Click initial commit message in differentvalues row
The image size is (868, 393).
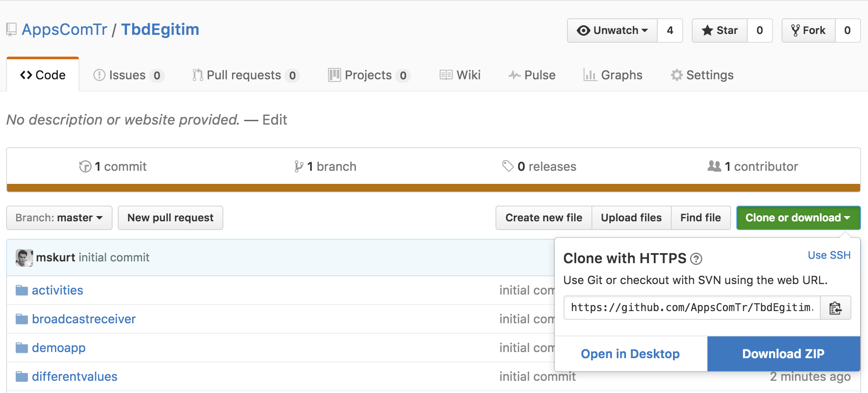pyautogui.click(x=537, y=377)
